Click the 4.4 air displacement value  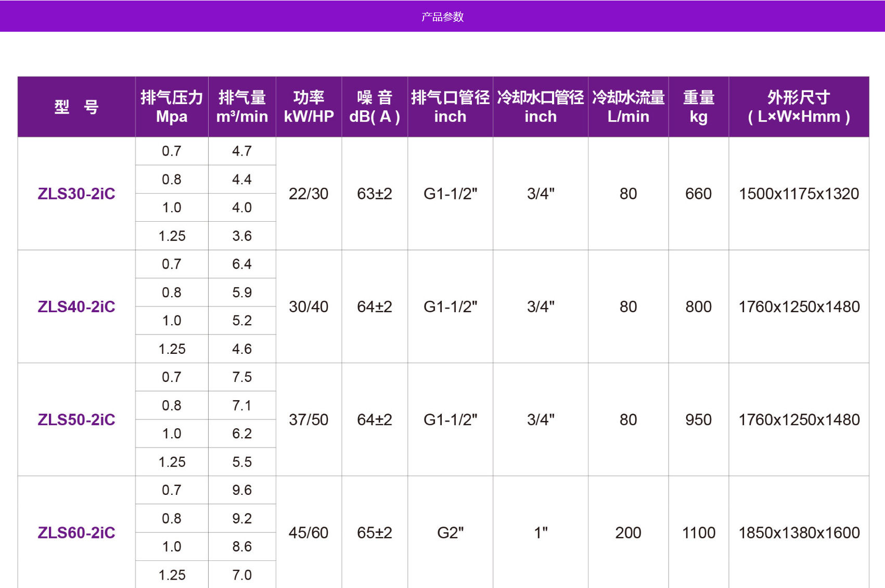click(x=242, y=179)
